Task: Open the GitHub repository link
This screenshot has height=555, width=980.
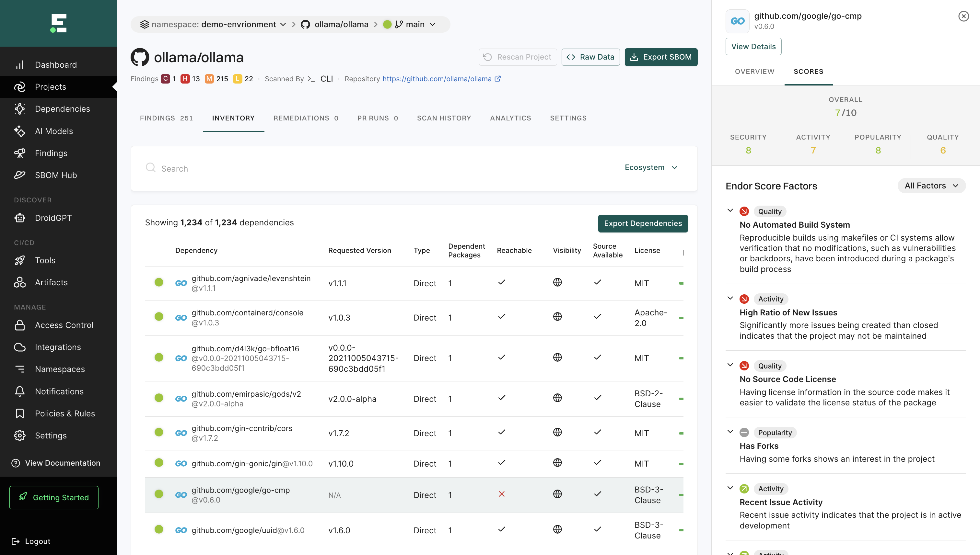Action: tap(437, 79)
